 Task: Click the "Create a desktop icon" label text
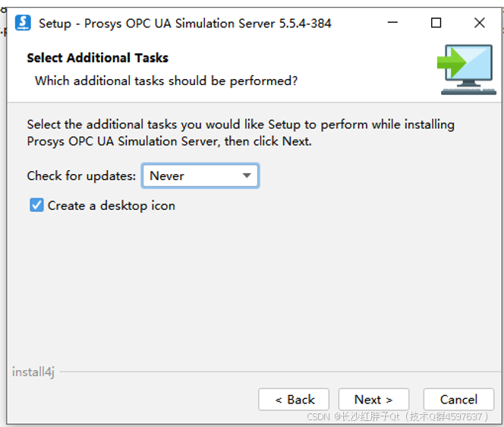[x=111, y=205]
